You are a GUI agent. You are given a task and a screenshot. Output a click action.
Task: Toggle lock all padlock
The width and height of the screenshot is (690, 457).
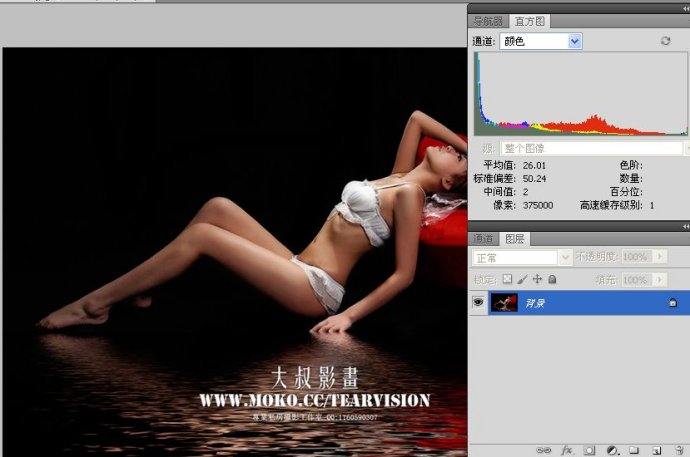tap(552, 279)
